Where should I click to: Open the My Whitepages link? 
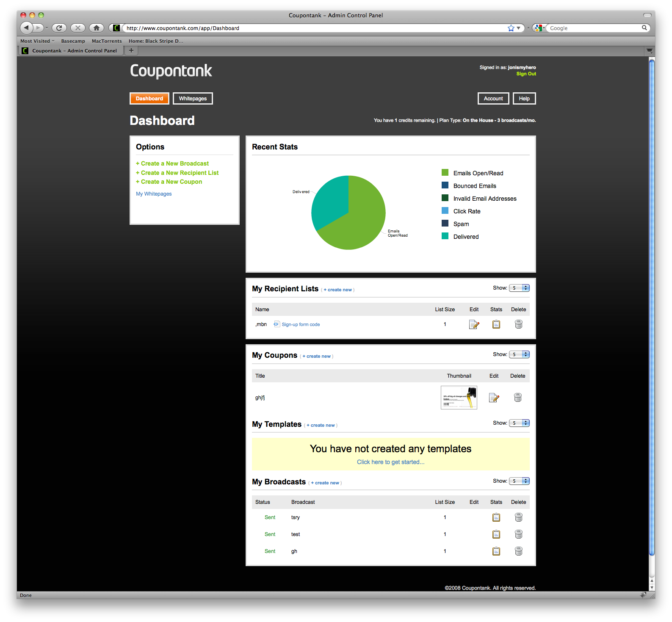click(x=154, y=194)
